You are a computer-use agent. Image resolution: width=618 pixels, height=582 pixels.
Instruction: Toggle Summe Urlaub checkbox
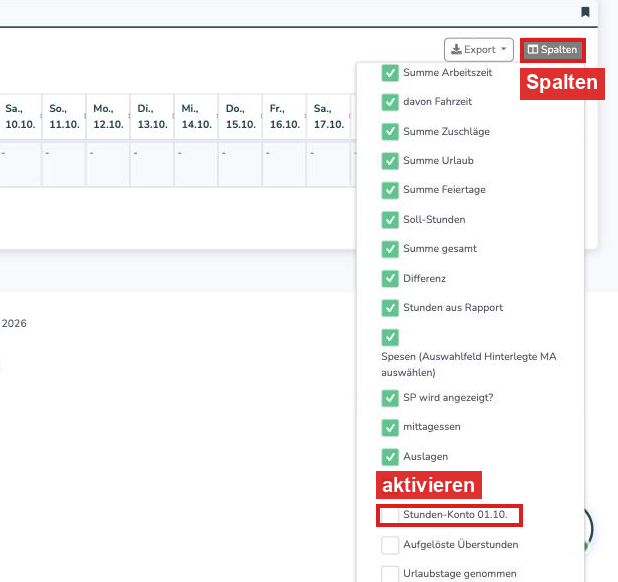coord(390,161)
